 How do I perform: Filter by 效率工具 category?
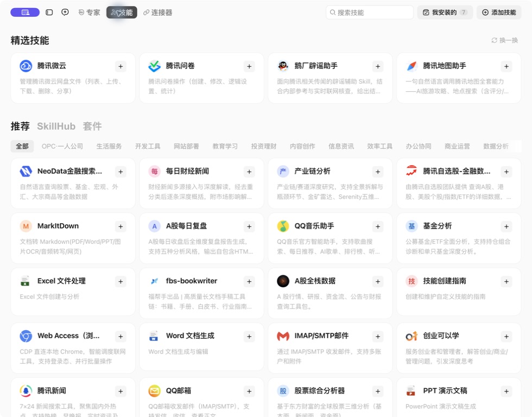point(379,146)
